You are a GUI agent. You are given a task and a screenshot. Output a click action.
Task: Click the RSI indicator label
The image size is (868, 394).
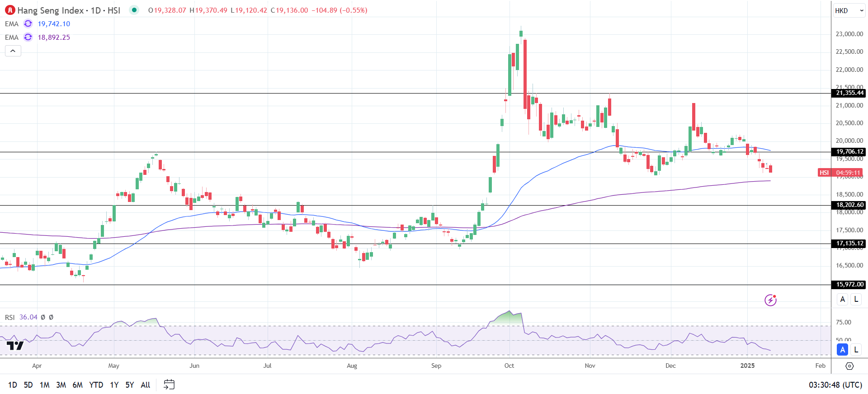click(x=10, y=317)
